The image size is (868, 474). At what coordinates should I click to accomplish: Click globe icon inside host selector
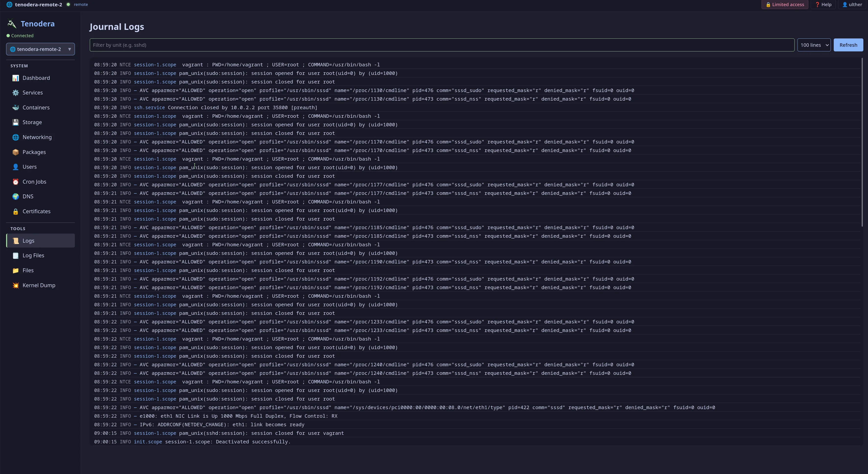(12, 49)
